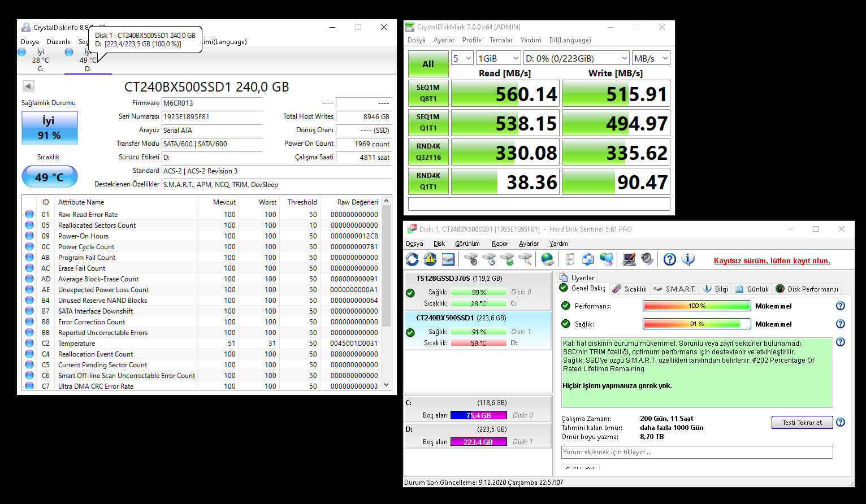Click the info bubble icon in Sentinel toolbar
Viewport: 866px width, 504px height.
[x=688, y=259]
